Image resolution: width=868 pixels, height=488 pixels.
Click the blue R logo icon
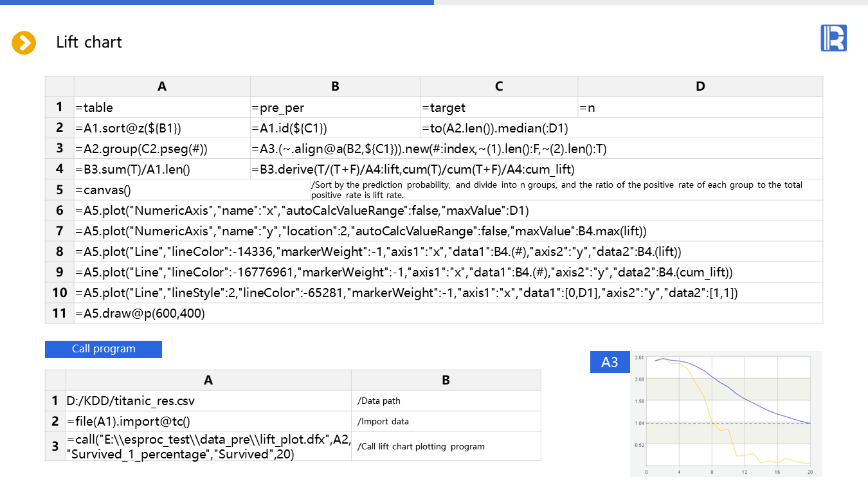(833, 39)
